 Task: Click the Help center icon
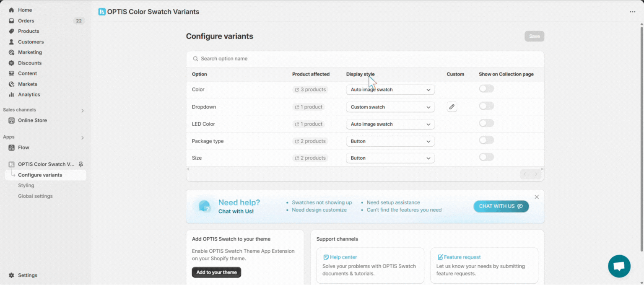pyautogui.click(x=326, y=257)
